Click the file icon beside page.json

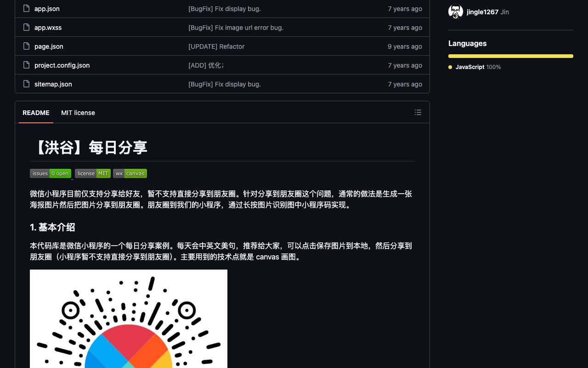26,46
